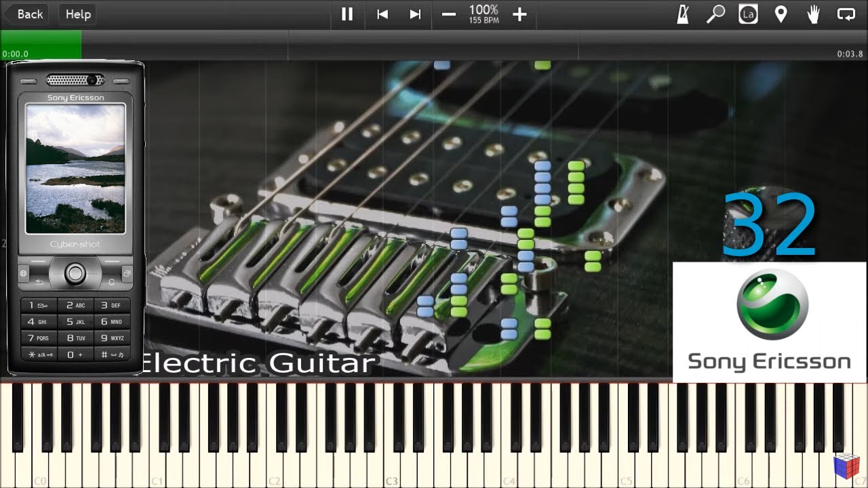Click the 0:03.8 time label
Viewport: 868px width, 488px height.
[x=850, y=54]
